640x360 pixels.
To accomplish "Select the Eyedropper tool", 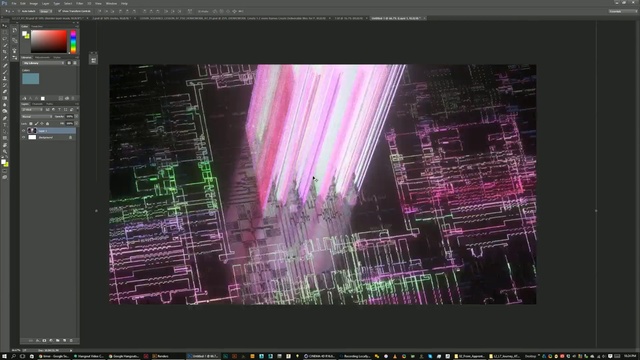I will (5, 58).
